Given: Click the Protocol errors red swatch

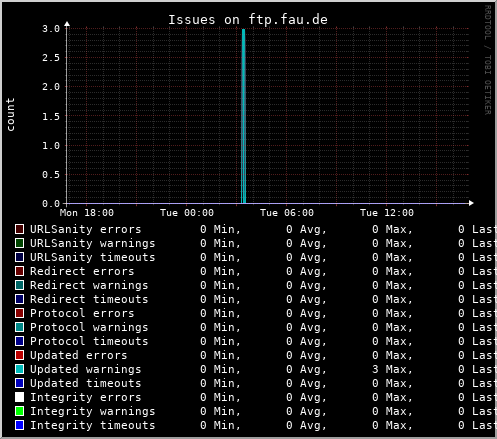Looking at the screenshot, I should pos(19,313).
